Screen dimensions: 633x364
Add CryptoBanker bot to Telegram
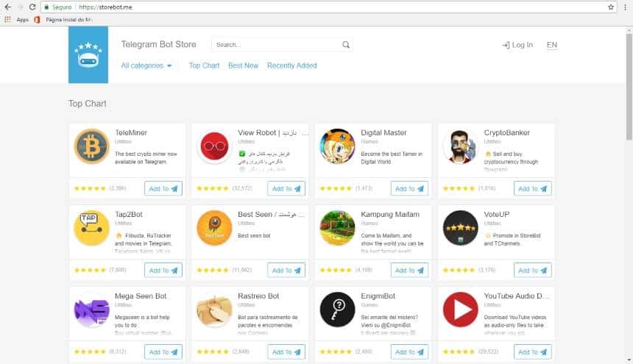533,188
